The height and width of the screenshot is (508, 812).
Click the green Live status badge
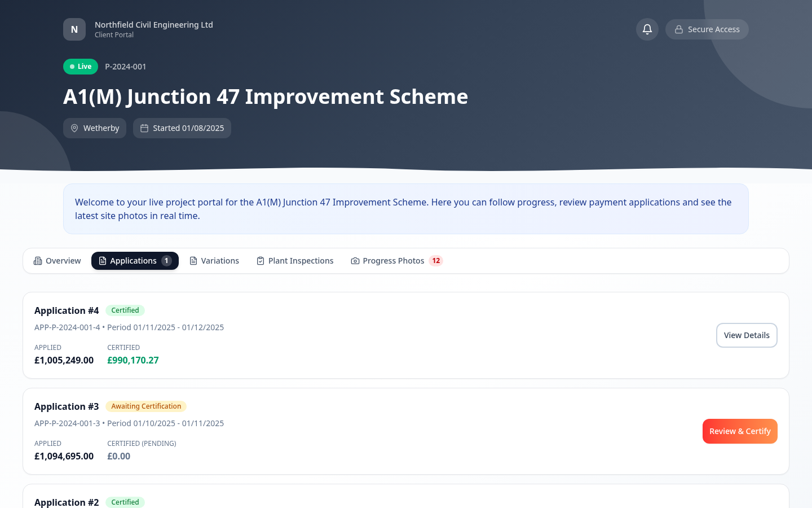[81, 67]
